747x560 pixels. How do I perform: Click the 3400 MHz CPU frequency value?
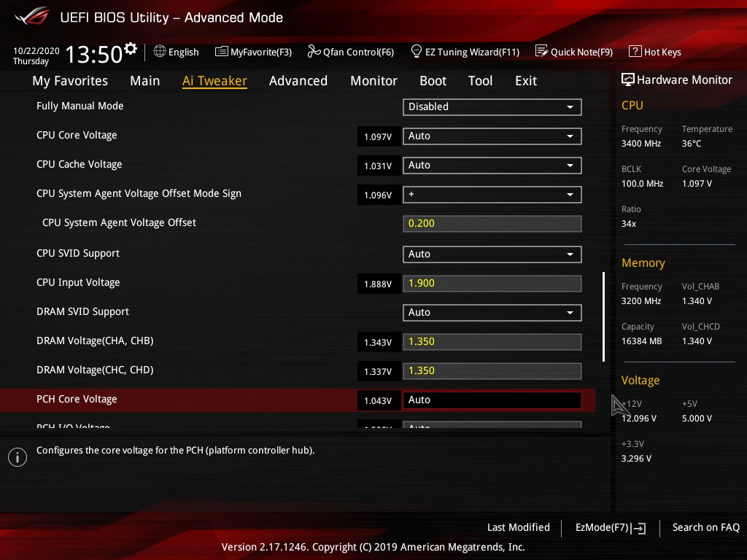pyautogui.click(x=640, y=144)
